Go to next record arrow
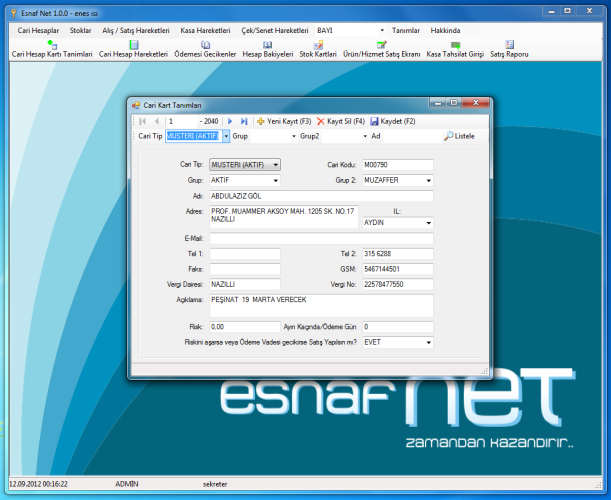 point(230,121)
